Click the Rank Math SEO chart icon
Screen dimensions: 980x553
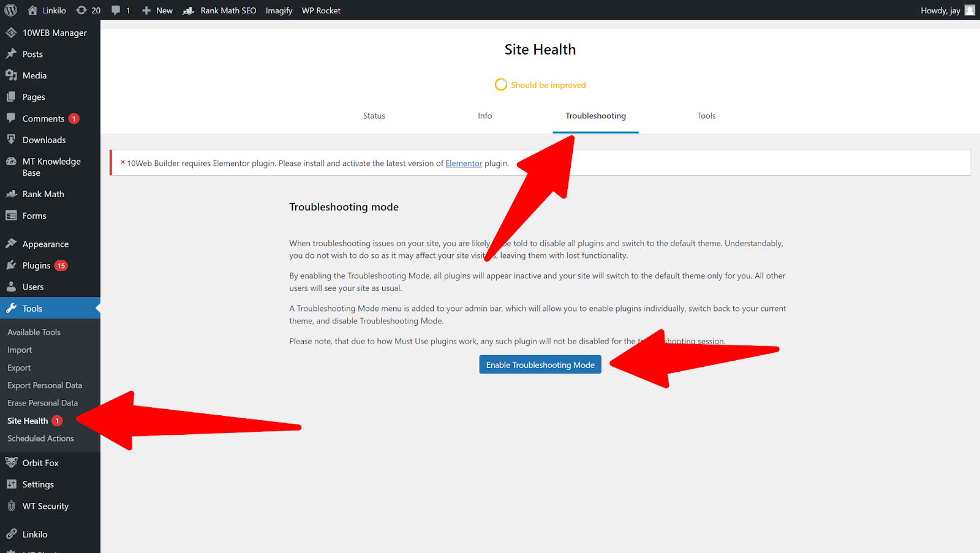(189, 10)
